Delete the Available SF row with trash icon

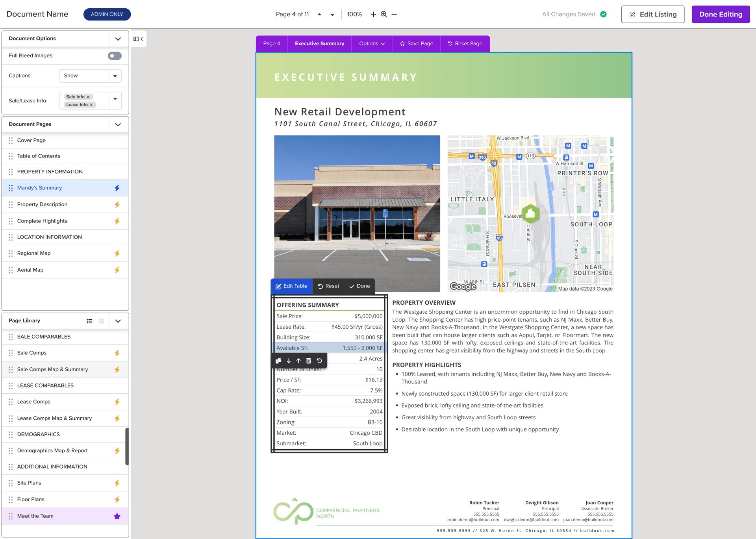309,361
